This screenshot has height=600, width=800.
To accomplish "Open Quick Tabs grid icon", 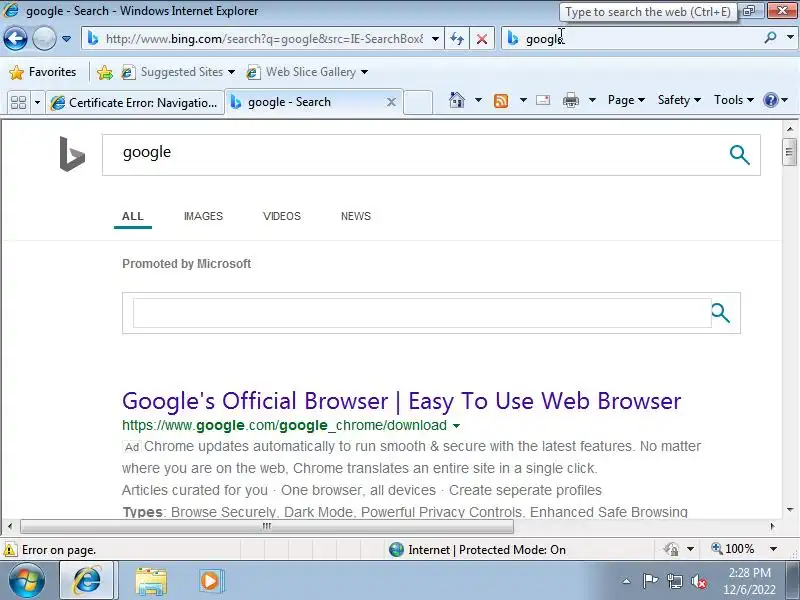I will pyautogui.click(x=18, y=102).
